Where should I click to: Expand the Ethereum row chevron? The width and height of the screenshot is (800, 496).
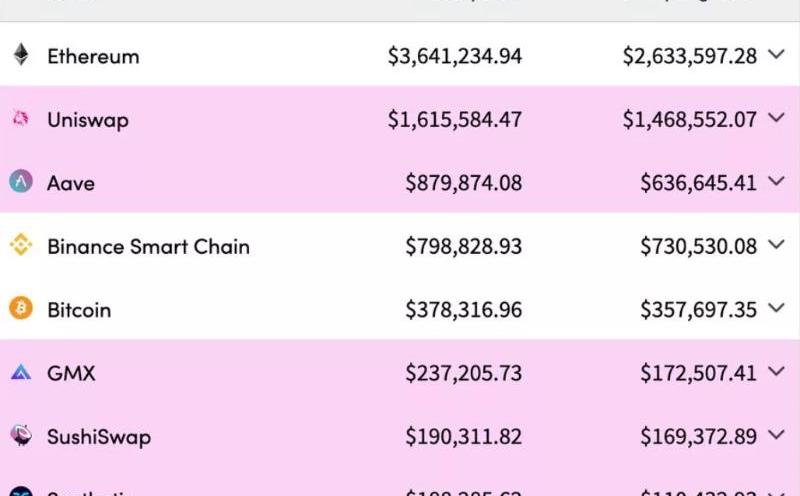(x=777, y=56)
